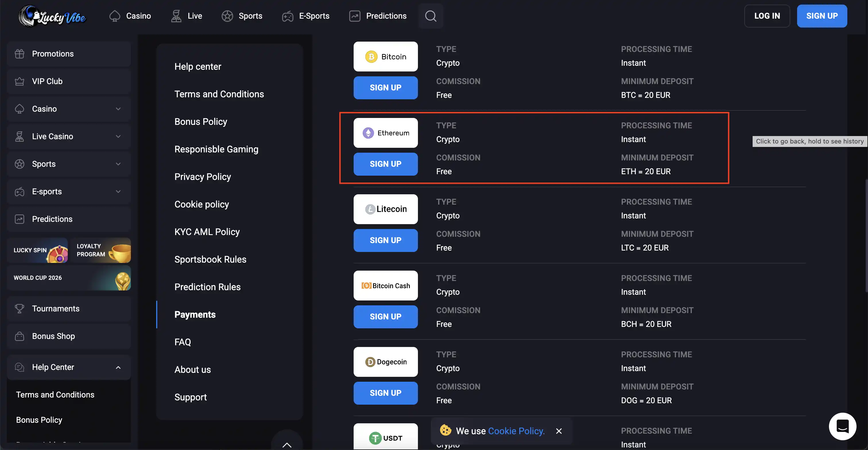This screenshot has height=450, width=868.
Task: Open the World Cup 2026 banner
Action: (69, 278)
